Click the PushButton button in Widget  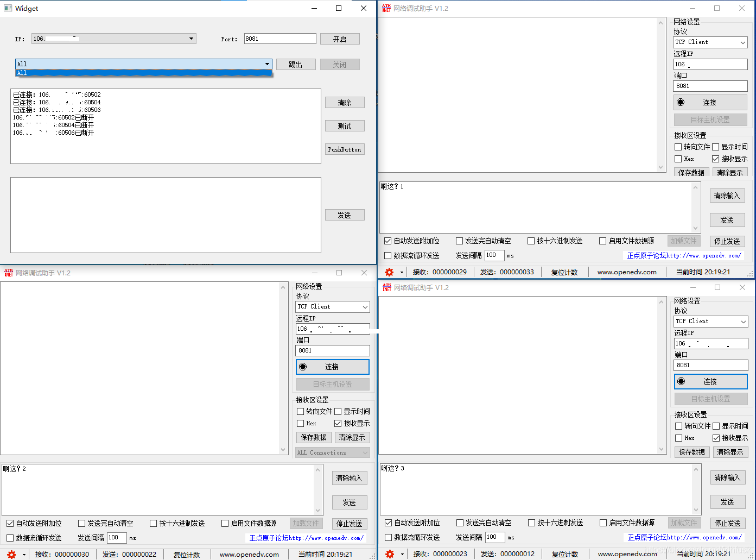pos(345,149)
